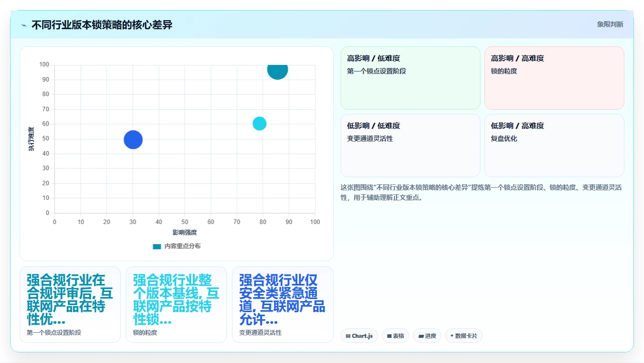The width and height of the screenshot is (644, 363).
Task: Click the 内容重点分布 legend label
Action: click(x=182, y=246)
